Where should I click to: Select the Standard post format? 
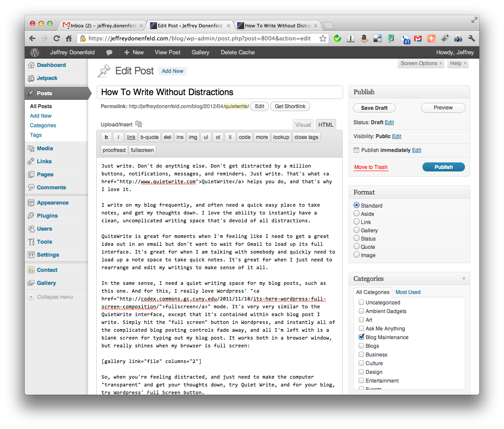tap(357, 205)
